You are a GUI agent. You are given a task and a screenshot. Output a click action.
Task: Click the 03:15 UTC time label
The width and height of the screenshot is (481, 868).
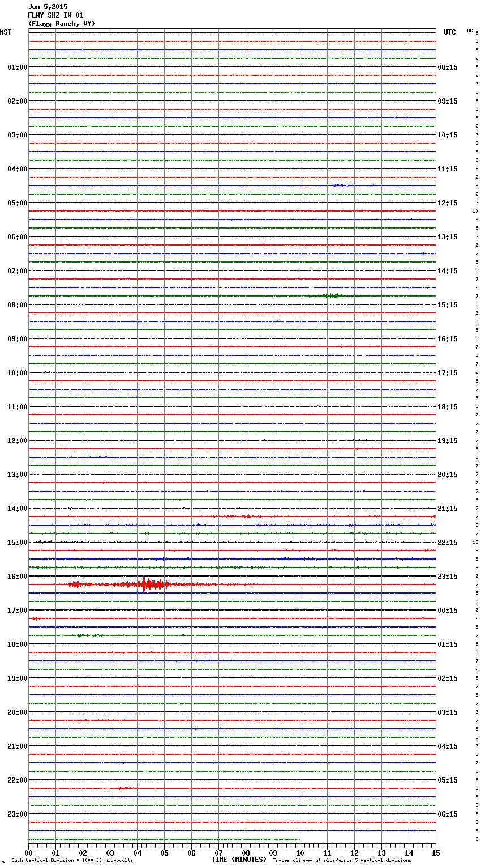[x=448, y=712]
